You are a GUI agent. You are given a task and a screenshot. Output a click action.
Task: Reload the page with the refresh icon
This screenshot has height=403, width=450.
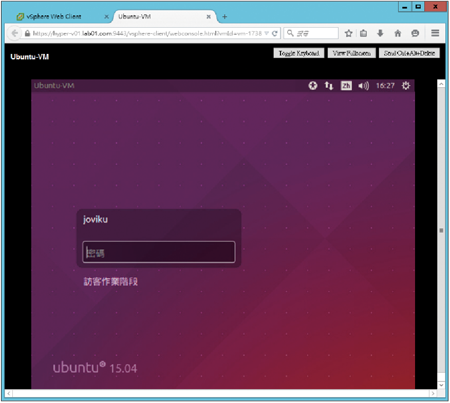point(275,33)
